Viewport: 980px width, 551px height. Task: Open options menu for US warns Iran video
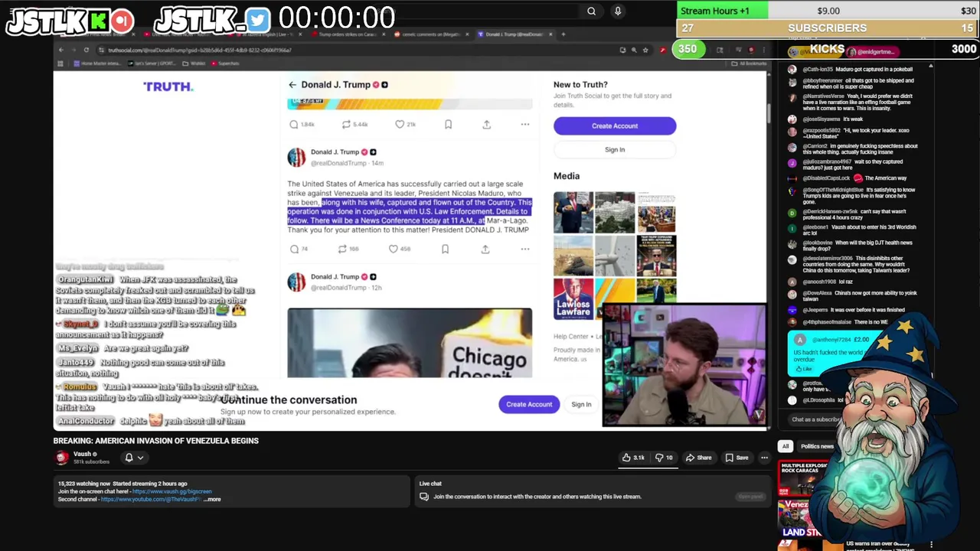(x=931, y=545)
